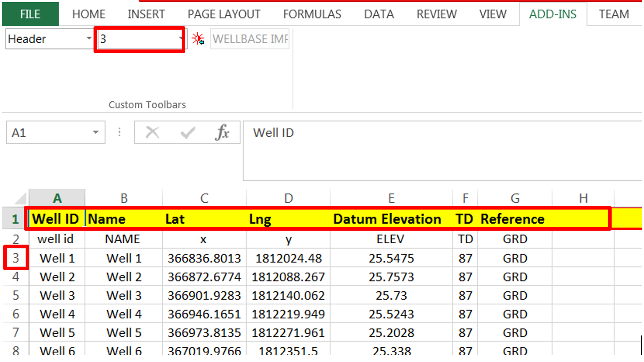
Task: Click cell with value 25.5243
Action: (391, 314)
